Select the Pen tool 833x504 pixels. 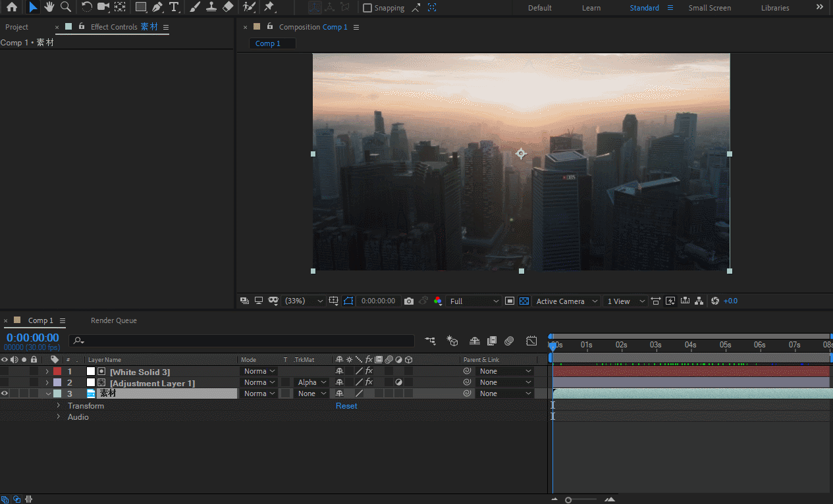pos(157,7)
